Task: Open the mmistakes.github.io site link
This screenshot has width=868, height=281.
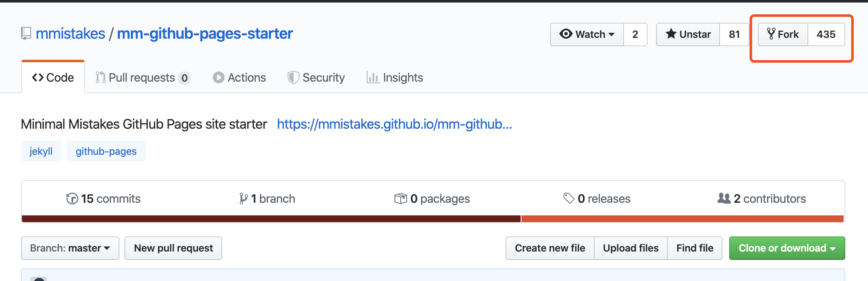Action: [x=394, y=124]
